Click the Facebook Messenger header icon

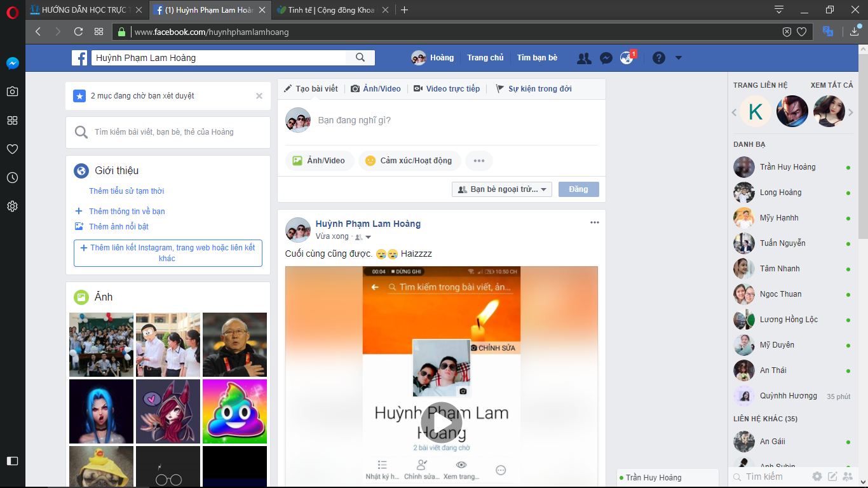point(606,58)
